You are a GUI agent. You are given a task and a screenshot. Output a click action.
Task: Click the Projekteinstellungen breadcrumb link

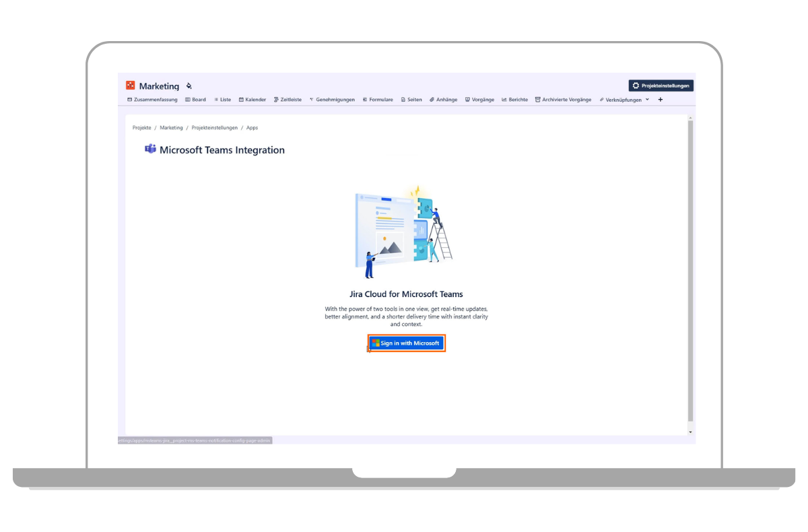tap(214, 127)
